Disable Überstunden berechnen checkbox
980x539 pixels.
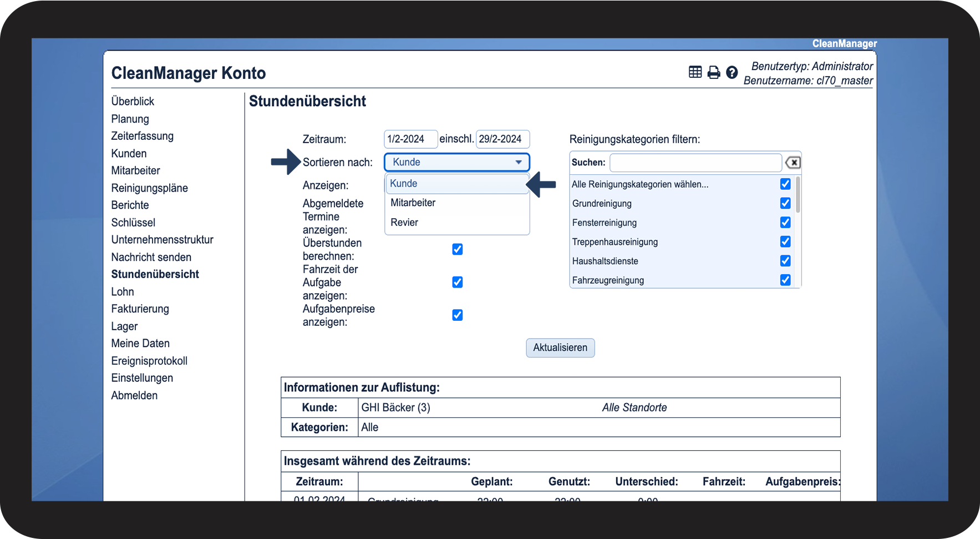[458, 249]
